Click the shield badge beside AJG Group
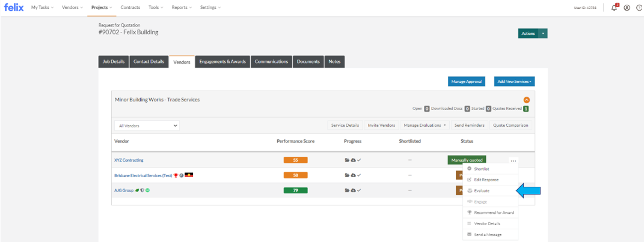Screen dimensions: 644x242 pos(142,190)
